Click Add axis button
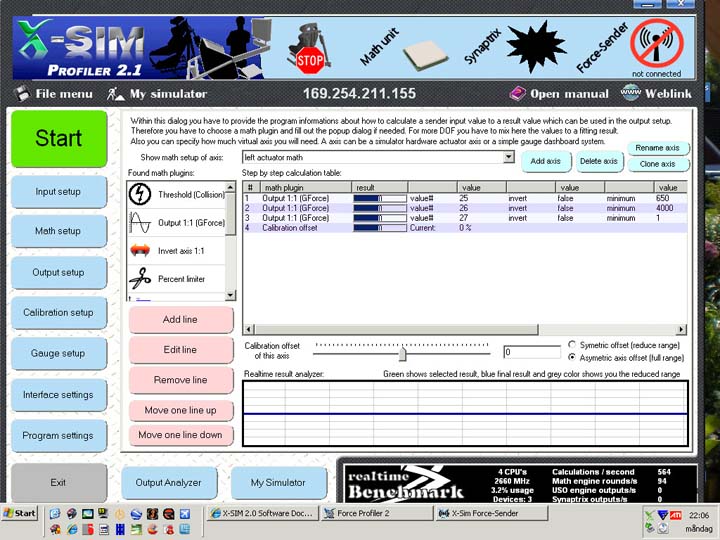Viewport: 720px width, 540px height. (546, 161)
